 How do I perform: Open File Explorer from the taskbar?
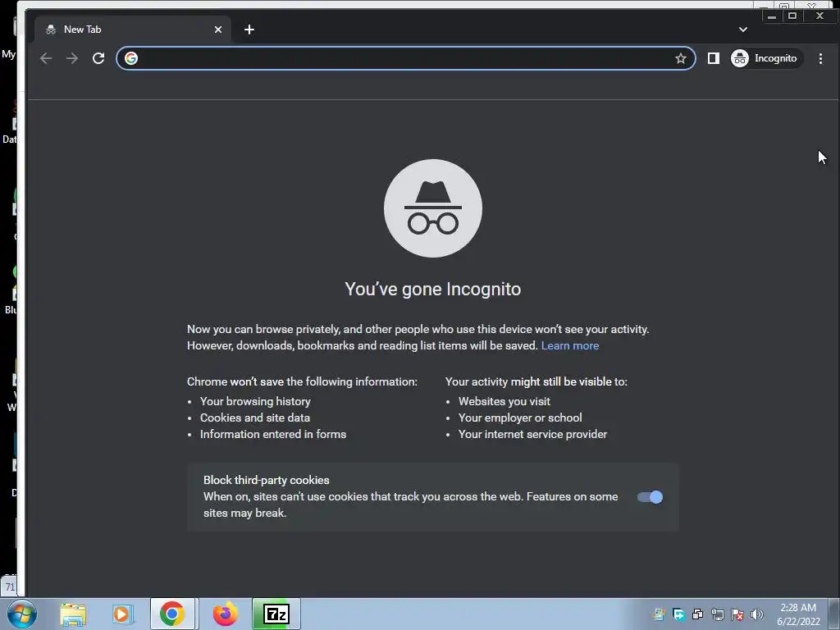point(73,614)
